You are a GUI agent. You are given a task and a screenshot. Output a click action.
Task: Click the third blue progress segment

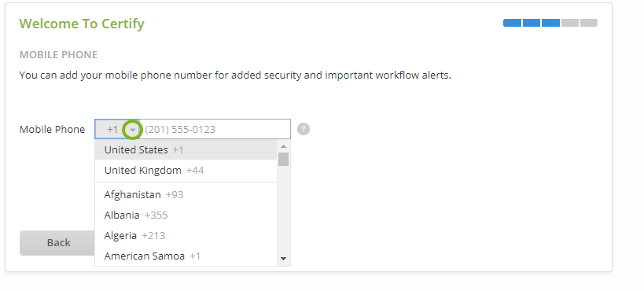pos(550,23)
